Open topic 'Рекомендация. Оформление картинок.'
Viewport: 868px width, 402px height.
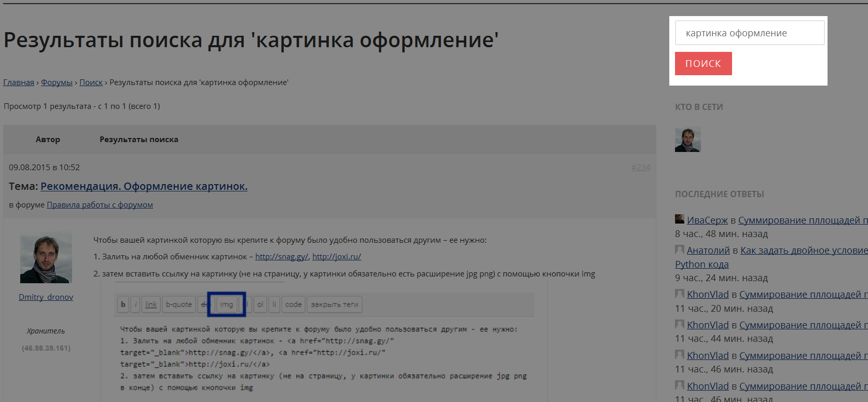[x=144, y=186]
